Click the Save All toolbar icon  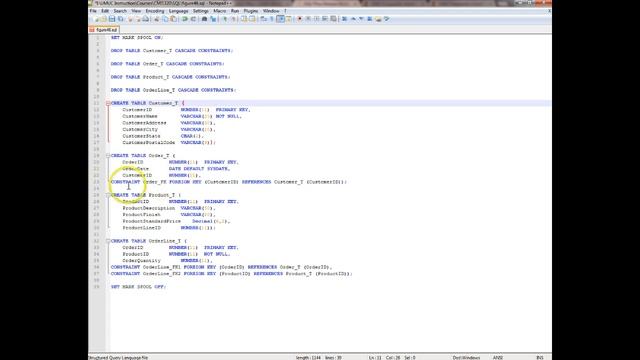(120, 19)
